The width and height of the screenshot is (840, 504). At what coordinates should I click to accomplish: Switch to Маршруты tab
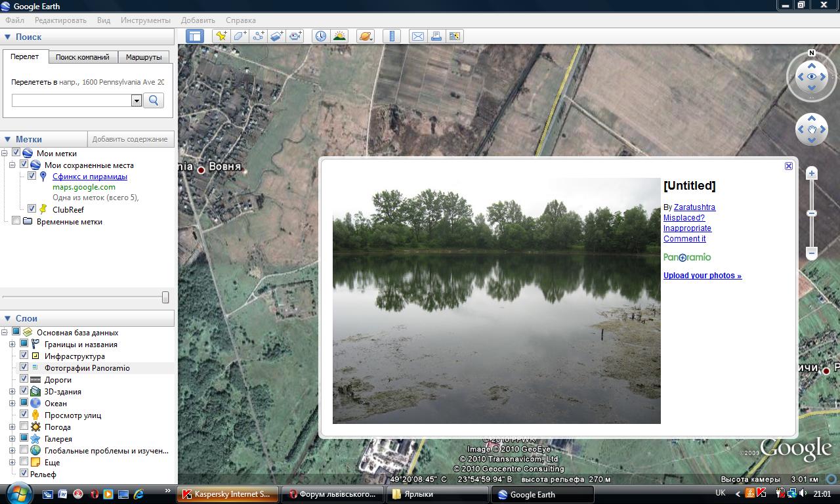click(144, 57)
